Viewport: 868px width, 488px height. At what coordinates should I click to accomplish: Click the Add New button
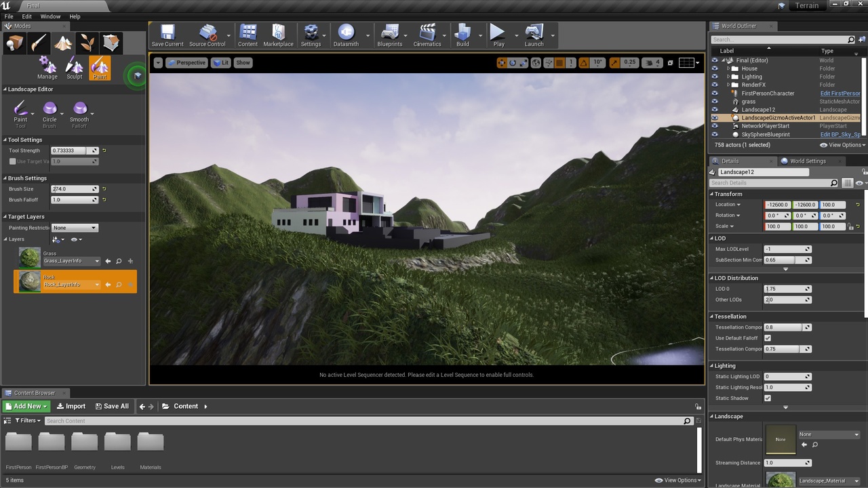point(26,406)
